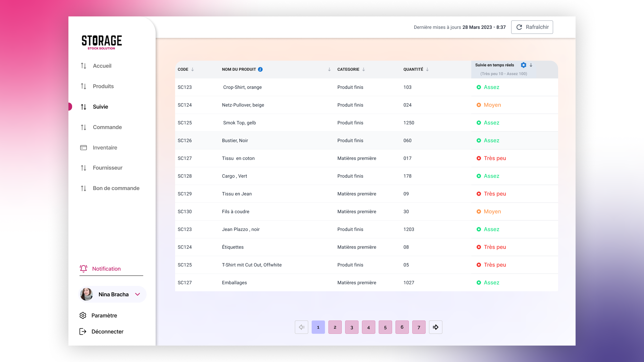Click the Inventaire card icon

pos(84,147)
